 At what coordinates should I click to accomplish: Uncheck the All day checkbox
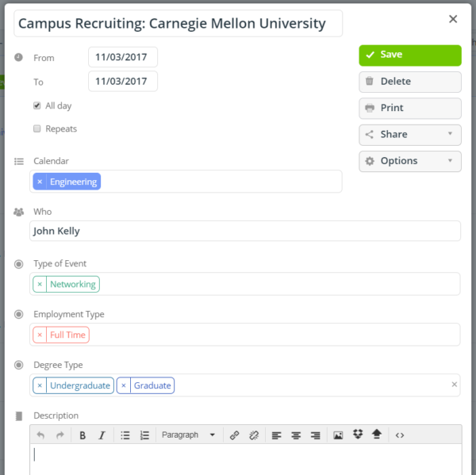[37, 105]
